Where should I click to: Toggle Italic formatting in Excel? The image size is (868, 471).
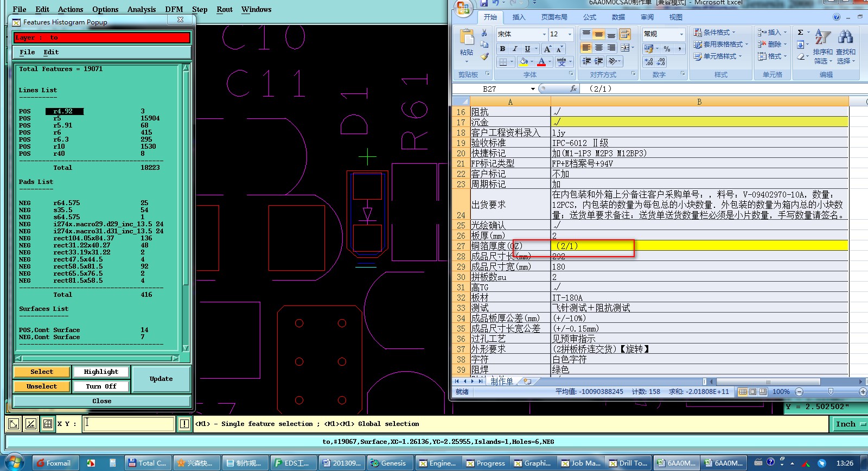[515, 49]
